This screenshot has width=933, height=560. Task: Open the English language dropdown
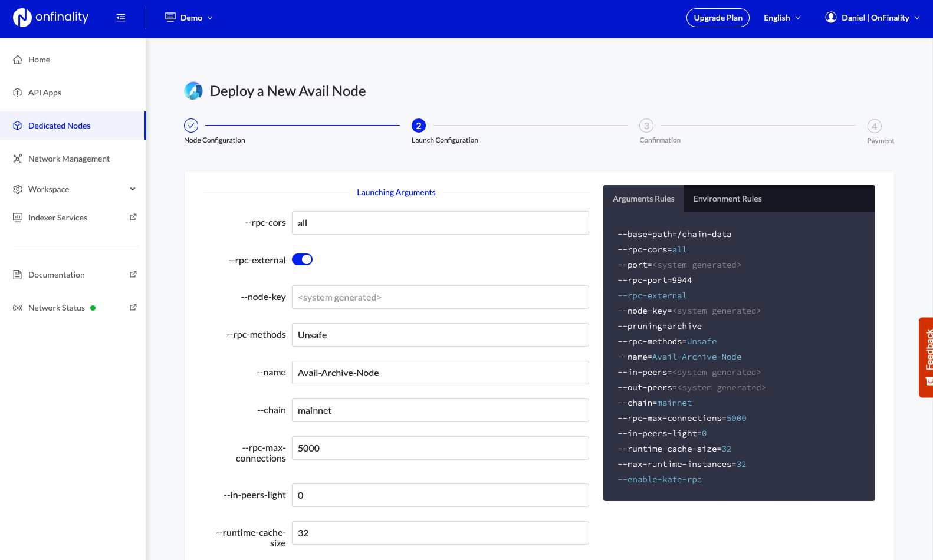pos(782,18)
